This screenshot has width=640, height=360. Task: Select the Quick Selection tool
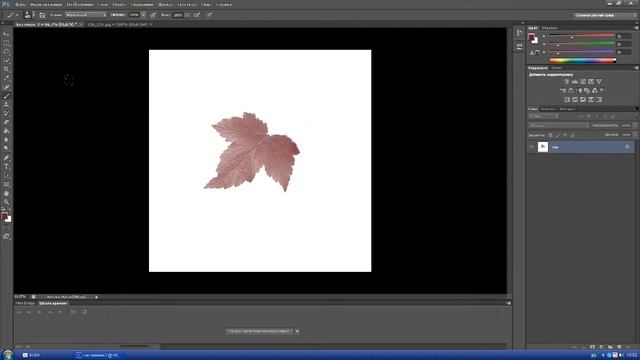(6, 60)
